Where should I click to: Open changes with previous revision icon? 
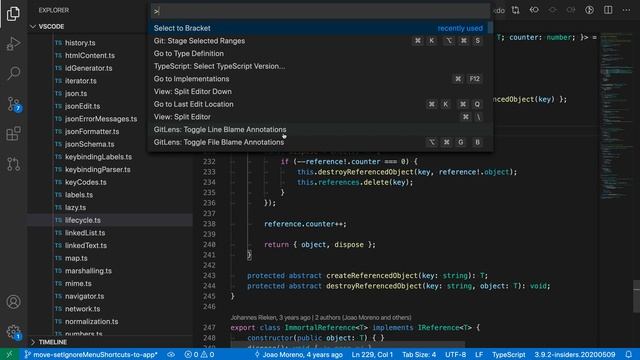pyautogui.click(x=534, y=10)
